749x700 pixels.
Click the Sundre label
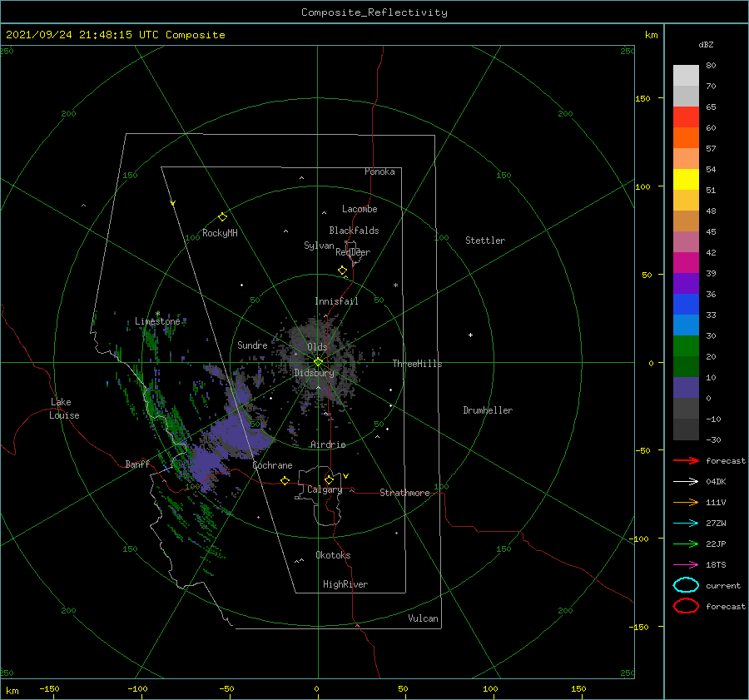click(x=252, y=345)
